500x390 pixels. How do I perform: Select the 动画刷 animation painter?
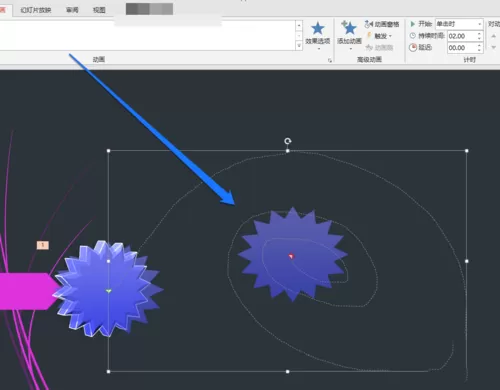(x=379, y=47)
